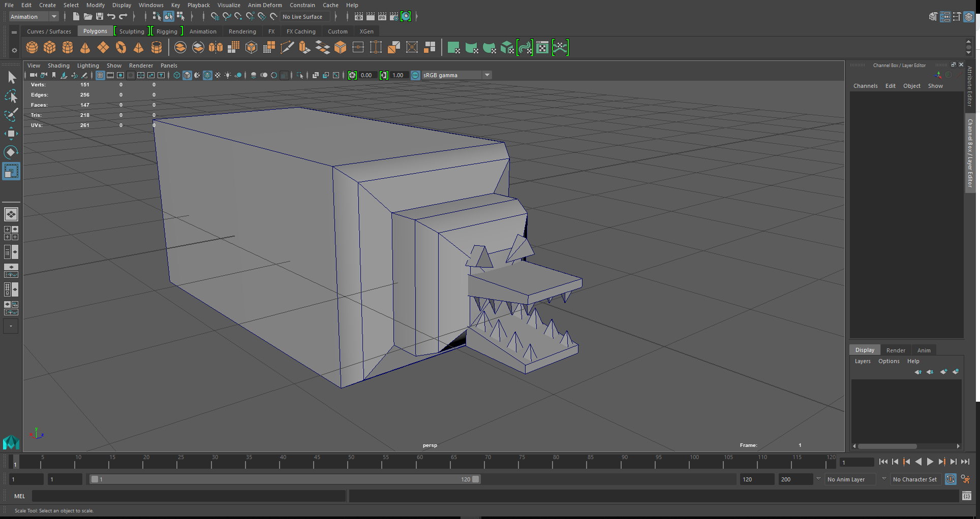Expand the sRGB gamma view transform dropdown

(x=487, y=75)
